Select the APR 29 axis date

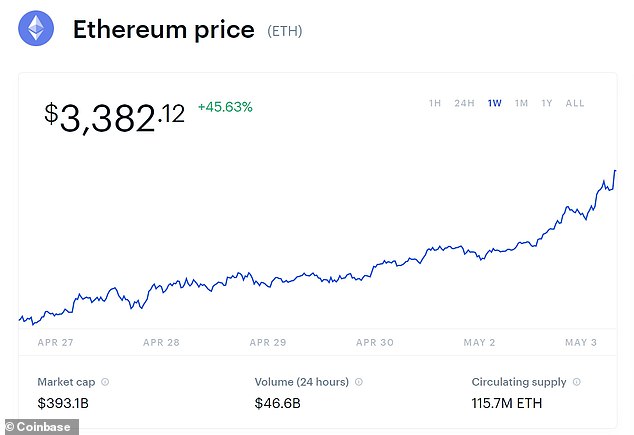pos(267,342)
